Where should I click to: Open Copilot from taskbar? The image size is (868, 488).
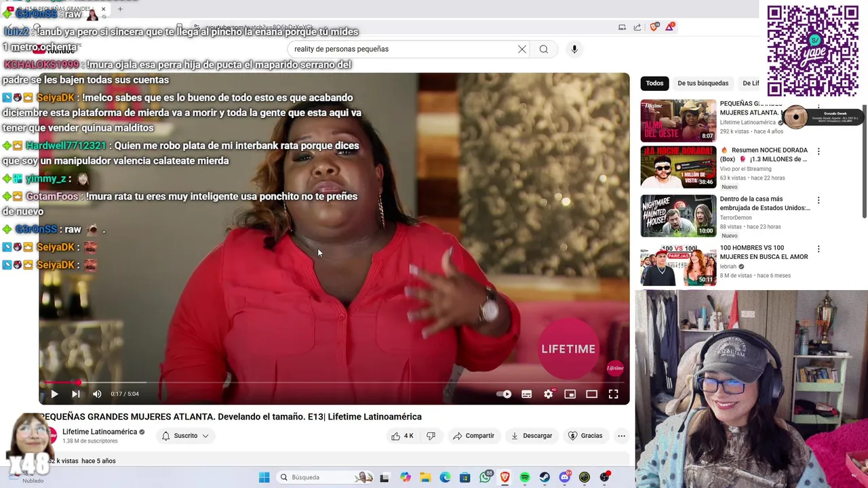pos(405,477)
